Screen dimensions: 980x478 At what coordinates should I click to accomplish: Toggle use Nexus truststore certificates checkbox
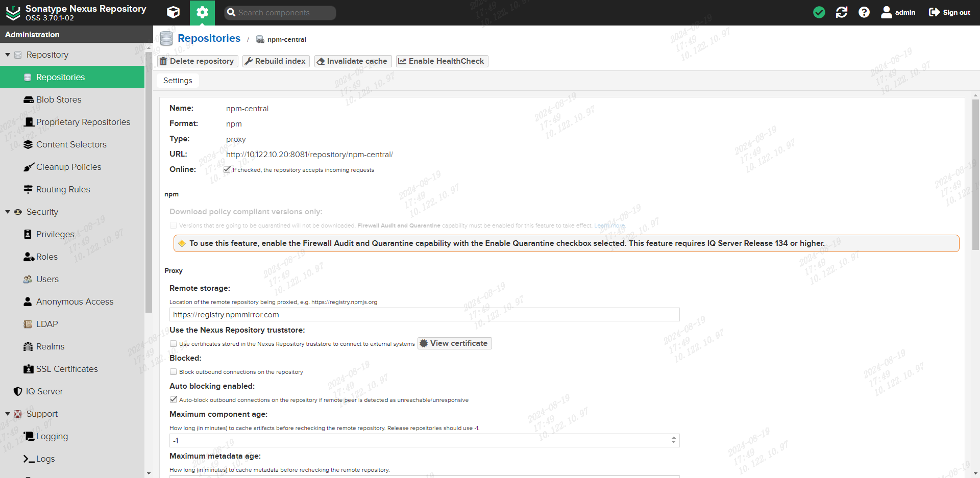click(173, 344)
